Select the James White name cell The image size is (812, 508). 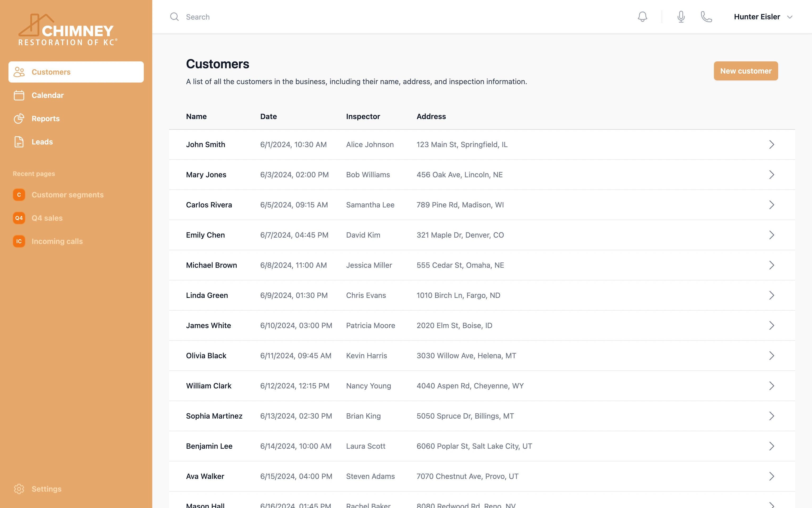[208, 325]
